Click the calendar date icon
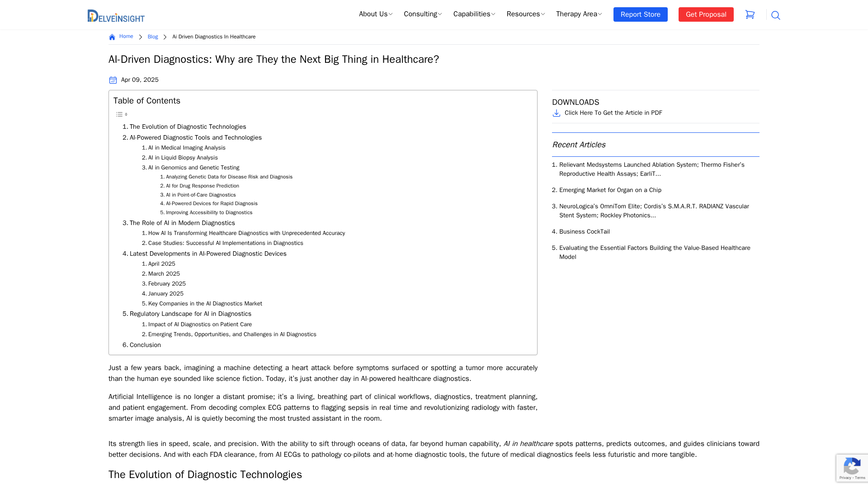Viewport: 868px width, 488px height. [113, 80]
